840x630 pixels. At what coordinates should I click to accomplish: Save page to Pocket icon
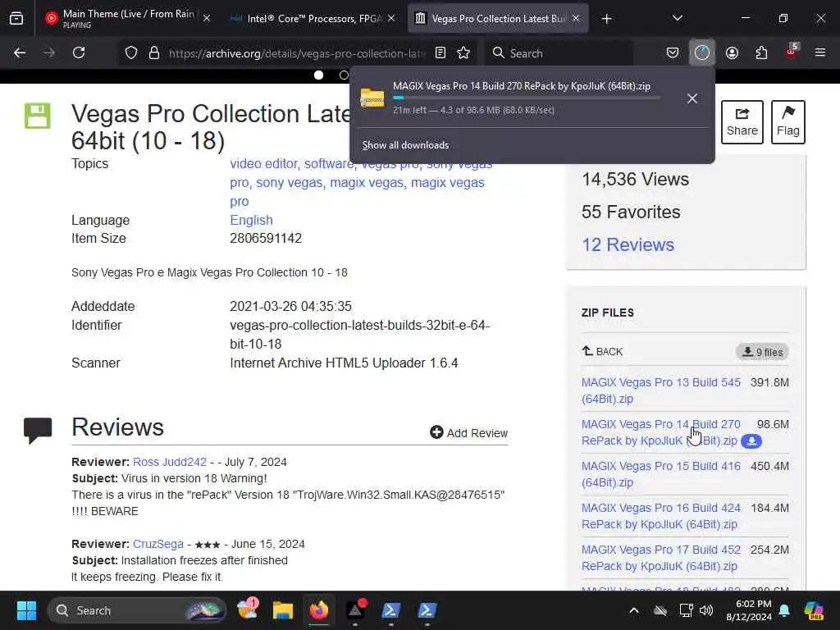673,53
